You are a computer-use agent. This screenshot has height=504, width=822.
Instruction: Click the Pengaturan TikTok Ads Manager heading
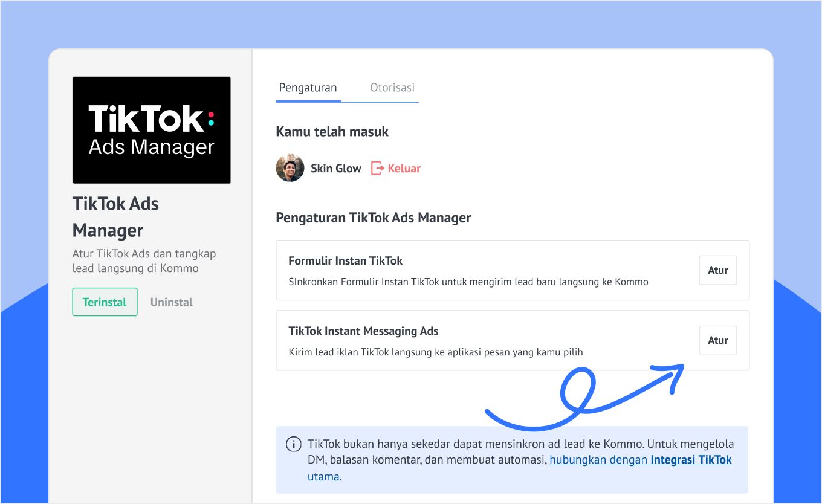coord(373,218)
